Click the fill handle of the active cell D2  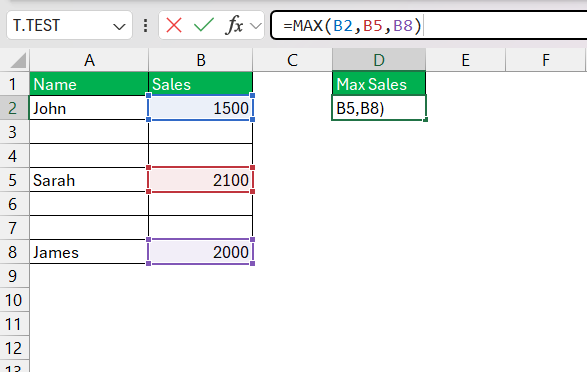[x=426, y=120]
